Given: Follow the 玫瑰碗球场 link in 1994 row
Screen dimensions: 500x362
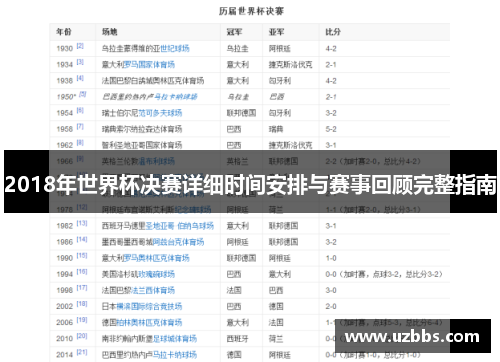Looking at the screenshot, I should coord(156,274).
